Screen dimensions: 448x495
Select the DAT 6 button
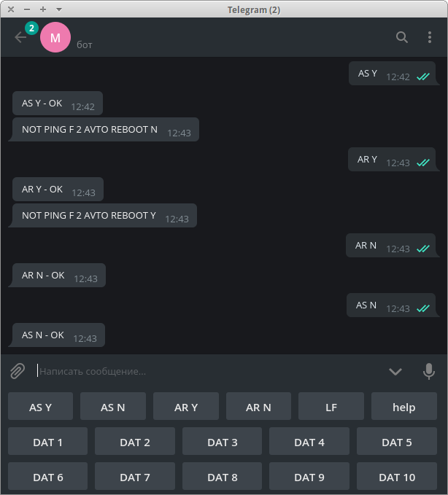tap(47, 476)
